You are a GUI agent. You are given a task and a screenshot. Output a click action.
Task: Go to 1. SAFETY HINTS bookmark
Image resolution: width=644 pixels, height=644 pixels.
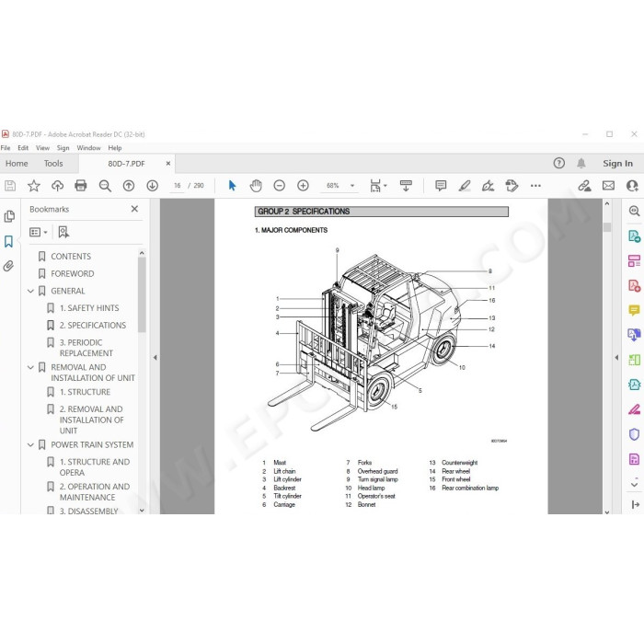tap(89, 308)
